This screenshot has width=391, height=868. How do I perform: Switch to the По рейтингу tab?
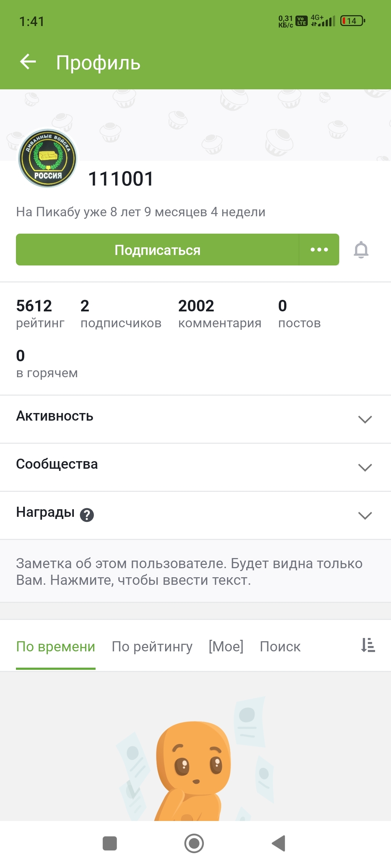click(152, 647)
